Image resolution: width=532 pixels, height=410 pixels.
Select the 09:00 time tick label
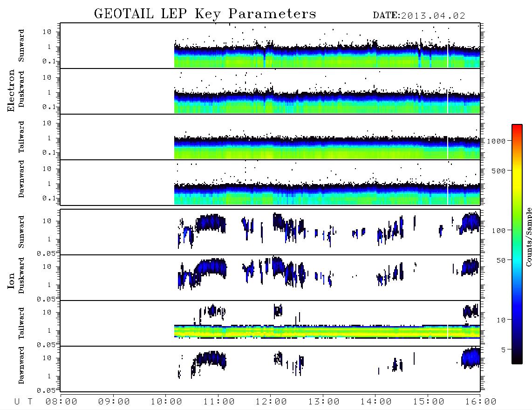point(114,402)
